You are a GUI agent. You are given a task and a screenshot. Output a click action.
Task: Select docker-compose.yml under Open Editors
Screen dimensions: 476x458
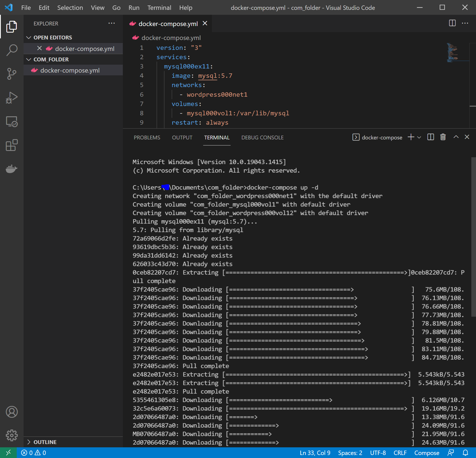[x=73, y=48]
